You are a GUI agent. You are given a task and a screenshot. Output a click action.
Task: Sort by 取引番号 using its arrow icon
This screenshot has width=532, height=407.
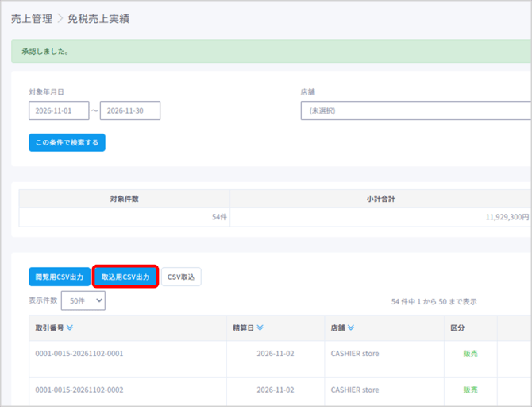pos(70,328)
